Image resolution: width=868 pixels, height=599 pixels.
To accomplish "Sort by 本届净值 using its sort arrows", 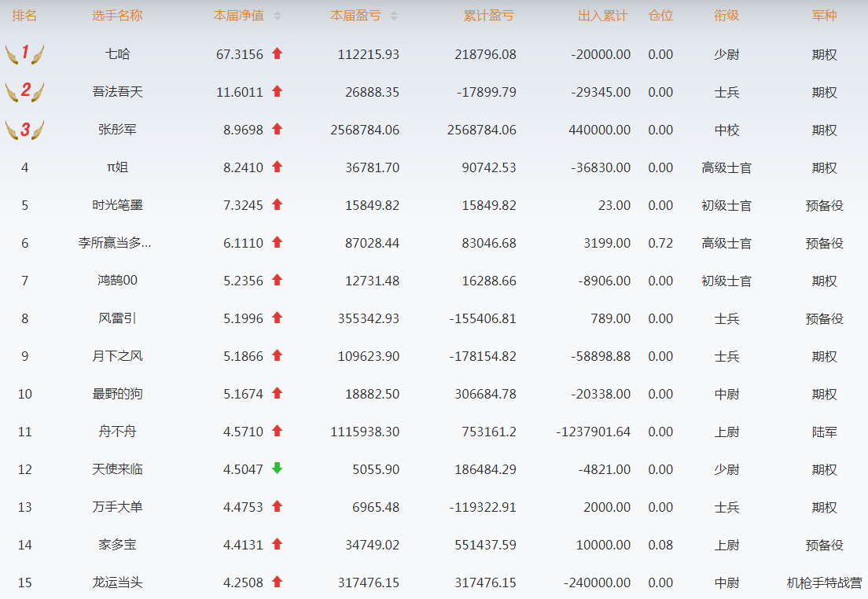I will coord(278,16).
